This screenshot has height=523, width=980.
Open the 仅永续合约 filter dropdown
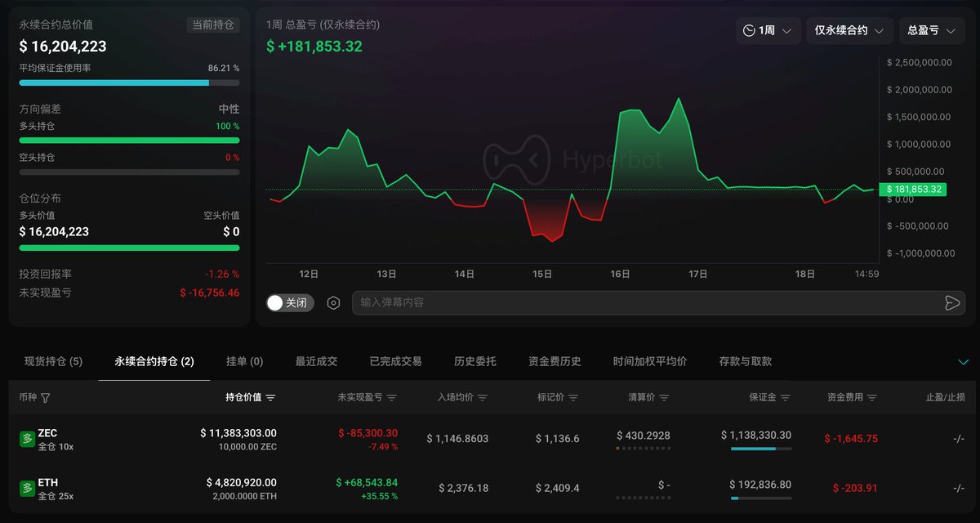tap(849, 30)
